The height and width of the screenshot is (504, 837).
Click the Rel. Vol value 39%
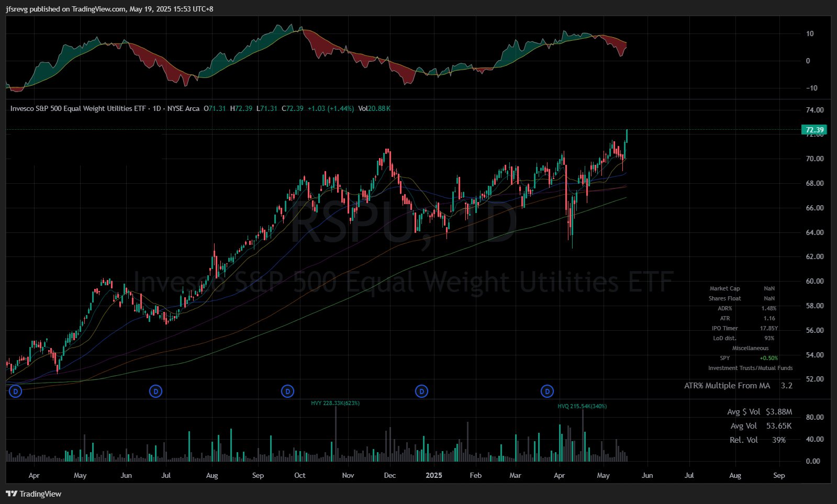pos(779,440)
